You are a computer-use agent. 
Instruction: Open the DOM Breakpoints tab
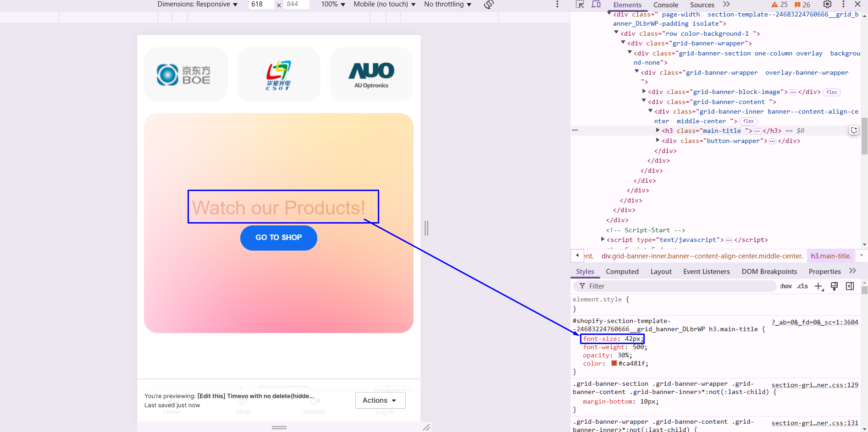coord(769,272)
